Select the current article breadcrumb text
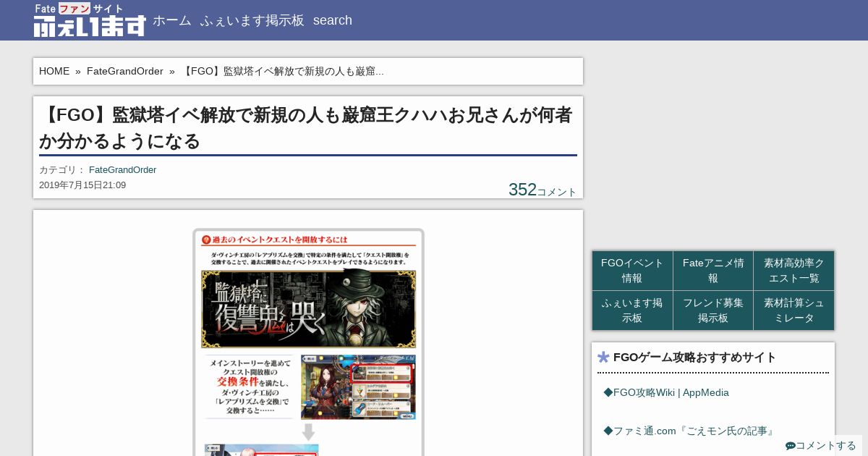This screenshot has height=456, width=868. (282, 71)
